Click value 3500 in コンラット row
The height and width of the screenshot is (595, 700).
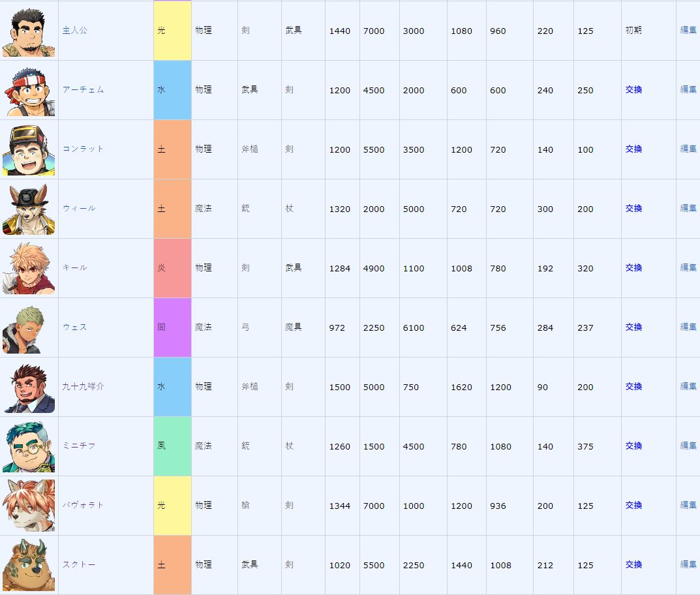414,150
